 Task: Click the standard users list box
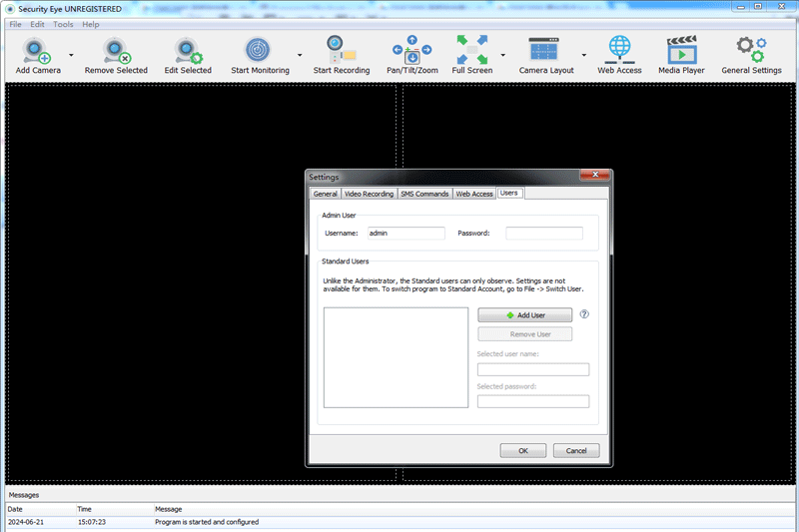click(396, 357)
